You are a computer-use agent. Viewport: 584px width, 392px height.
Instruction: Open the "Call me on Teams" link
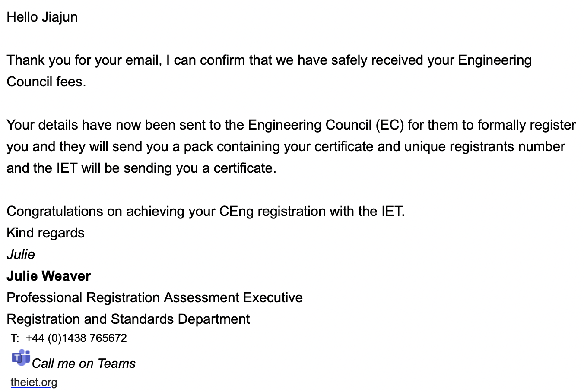click(83, 364)
